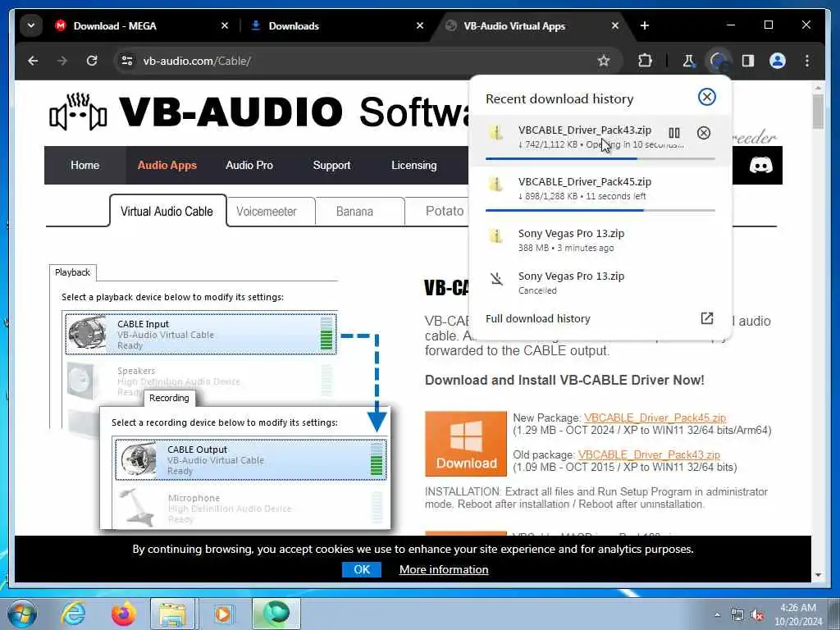Select the Virtual Audio Cable tab
The width and height of the screenshot is (840, 630).
pyautogui.click(x=167, y=211)
